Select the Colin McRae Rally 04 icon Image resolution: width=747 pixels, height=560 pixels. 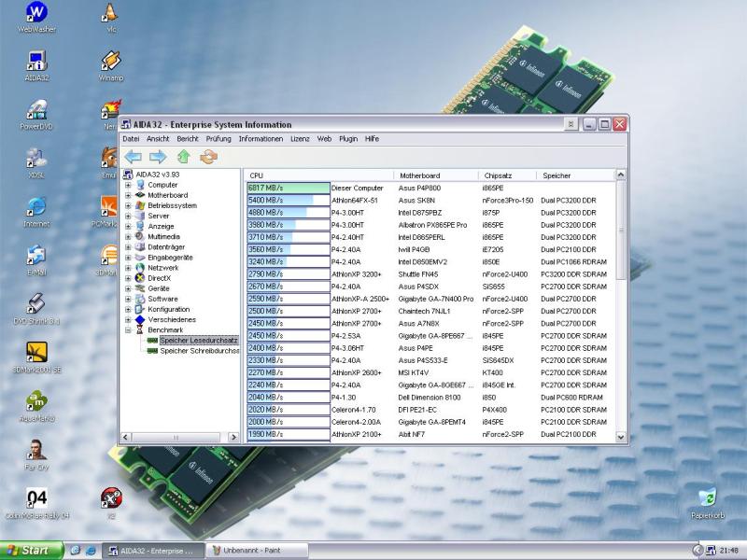(36, 504)
